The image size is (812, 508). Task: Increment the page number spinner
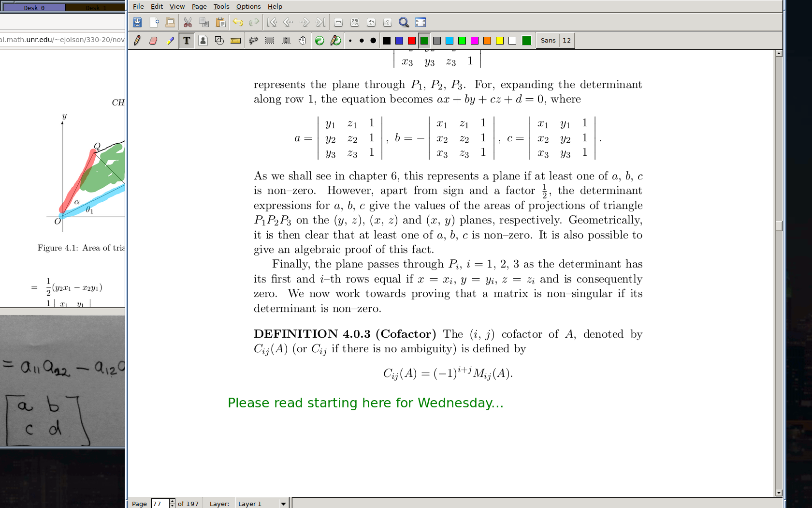point(172,501)
